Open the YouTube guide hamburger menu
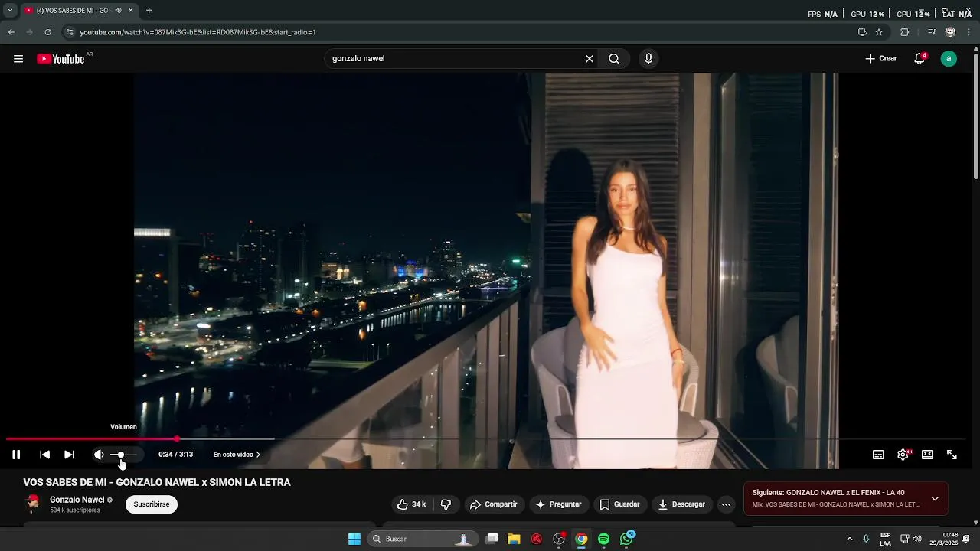This screenshot has width=980, height=551. [18, 59]
